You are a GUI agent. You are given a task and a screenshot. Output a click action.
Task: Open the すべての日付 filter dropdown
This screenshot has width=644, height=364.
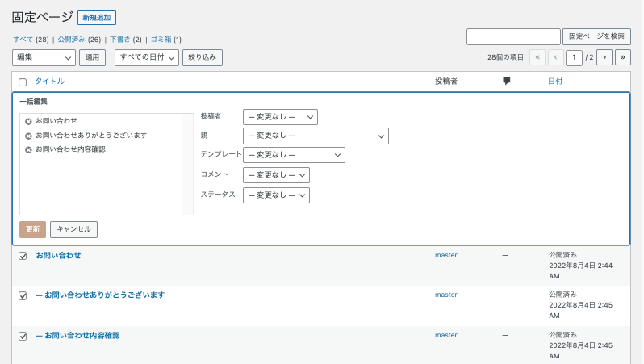pos(146,57)
